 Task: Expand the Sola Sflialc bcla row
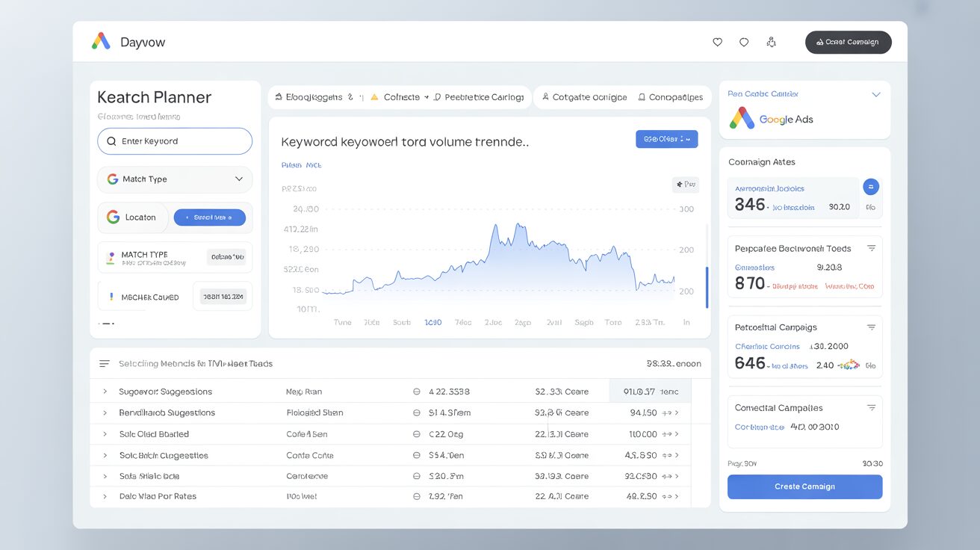point(105,476)
